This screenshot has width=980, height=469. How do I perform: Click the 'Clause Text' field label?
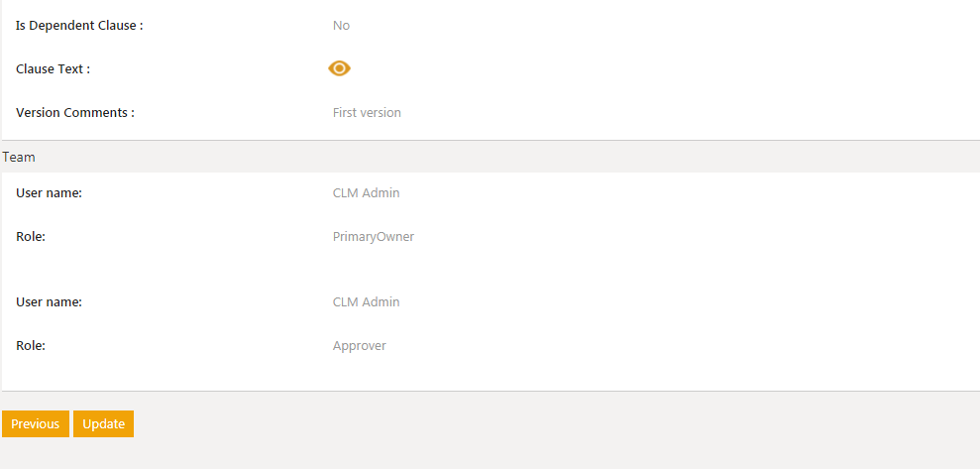pyautogui.click(x=53, y=68)
